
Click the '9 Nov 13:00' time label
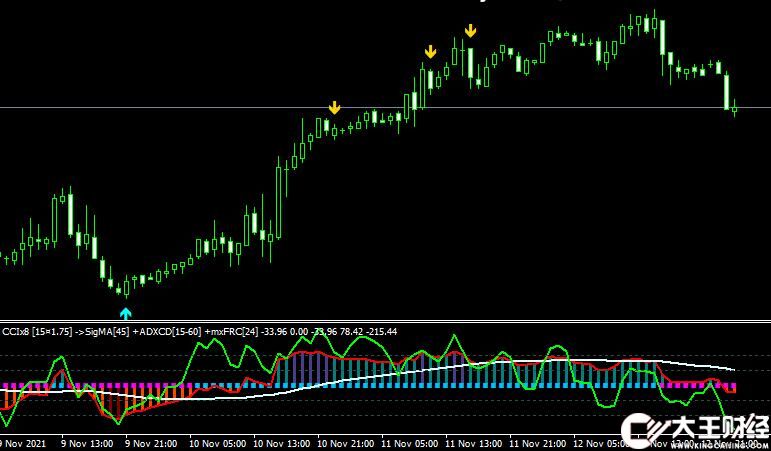88,444
